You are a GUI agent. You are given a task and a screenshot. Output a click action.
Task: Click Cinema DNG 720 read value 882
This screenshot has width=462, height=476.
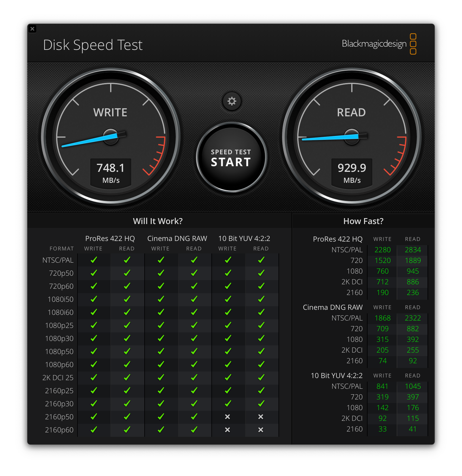tap(413, 329)
